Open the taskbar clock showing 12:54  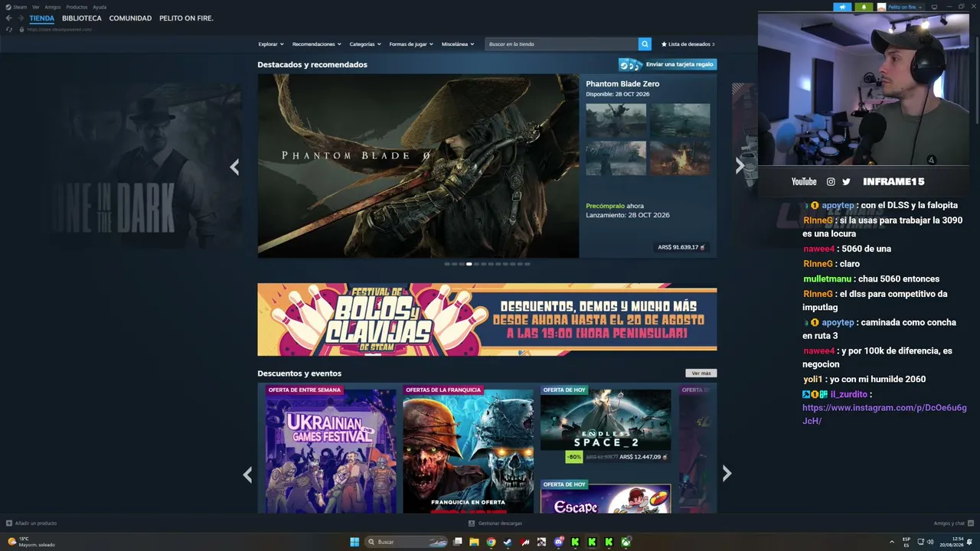click(953, 542)
